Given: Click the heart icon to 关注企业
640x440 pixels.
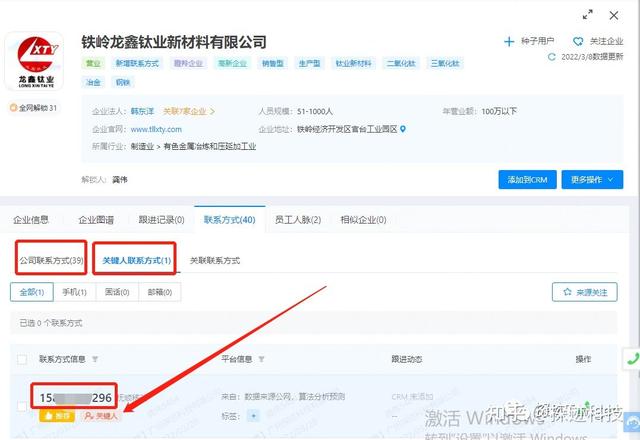Looking at the screenshot, I should [x=578, y=41].
